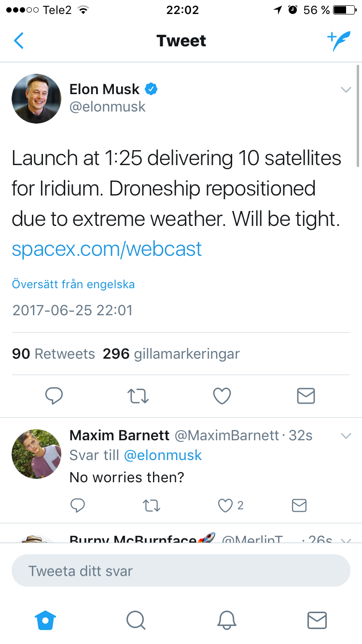Like Elon Musk's tweet with heart
Image resolution: width=362 pixels, height=644 pixels.
(x=222, y=396)
